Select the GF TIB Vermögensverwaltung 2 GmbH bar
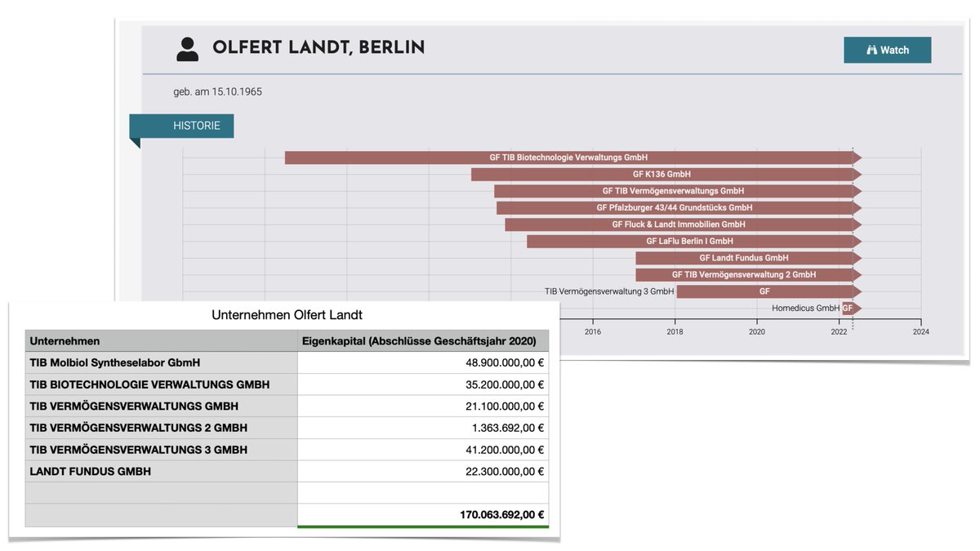Image resolution: width=980 pixels, height=551 pixels. pyautogui.click(x=748, y=274)
